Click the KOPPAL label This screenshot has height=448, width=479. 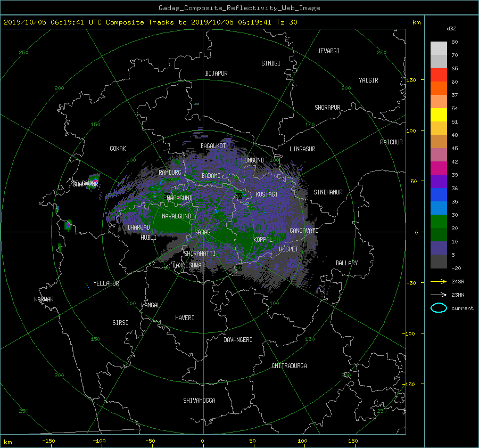pyautogui.click(x=263, y=240)
